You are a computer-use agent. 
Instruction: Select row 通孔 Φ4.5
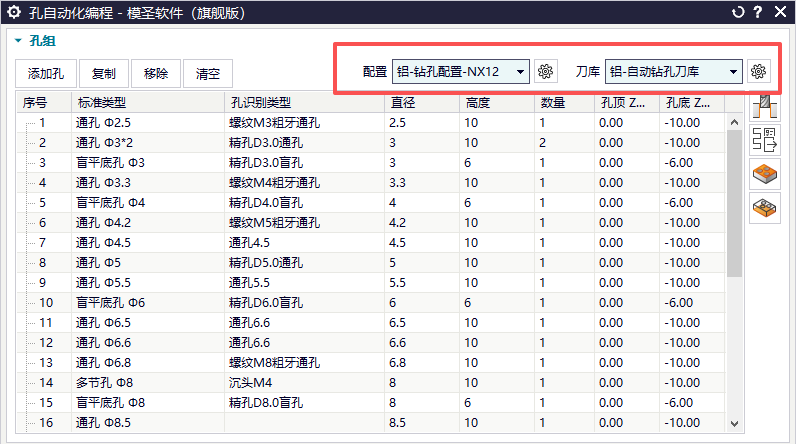click(x=371, y=243)
